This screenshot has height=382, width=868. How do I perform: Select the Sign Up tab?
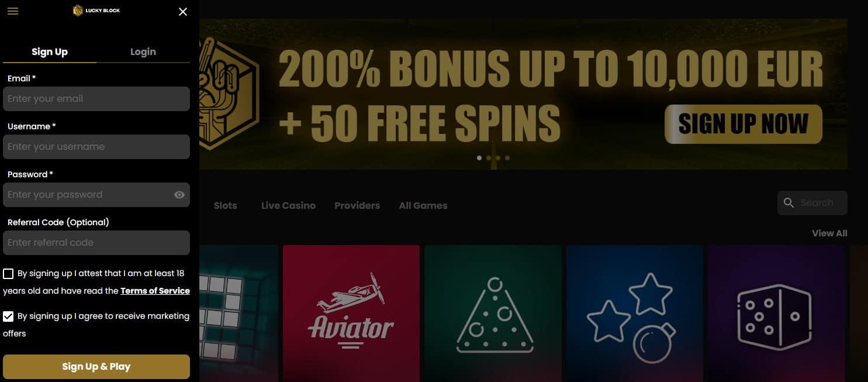(x=50, y=51)
